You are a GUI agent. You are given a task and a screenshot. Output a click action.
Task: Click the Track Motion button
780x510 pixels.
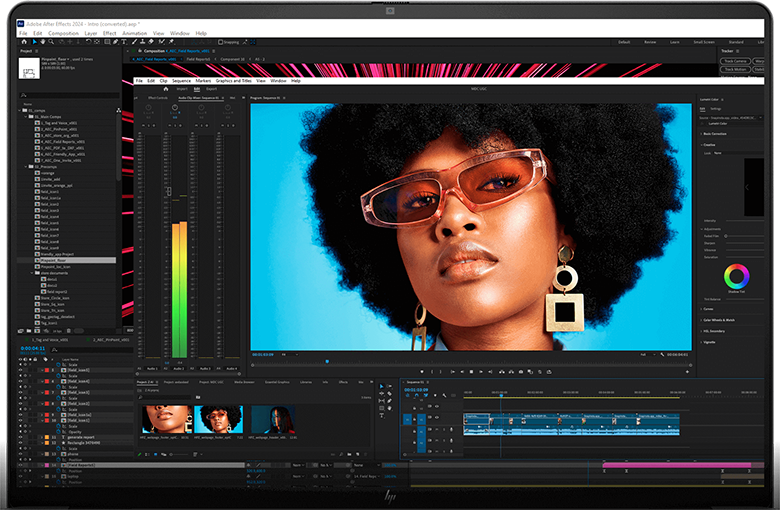click(735, 69)
